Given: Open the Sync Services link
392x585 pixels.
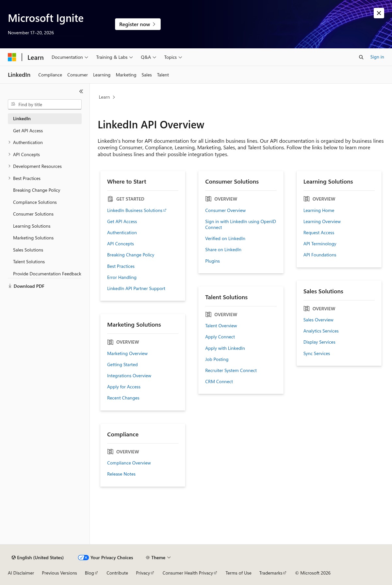Looking at the screenshot, I should 317,353.
